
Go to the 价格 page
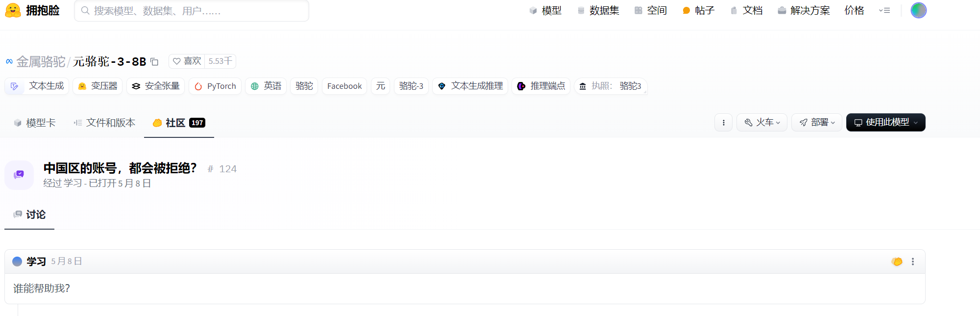[854, 10]
